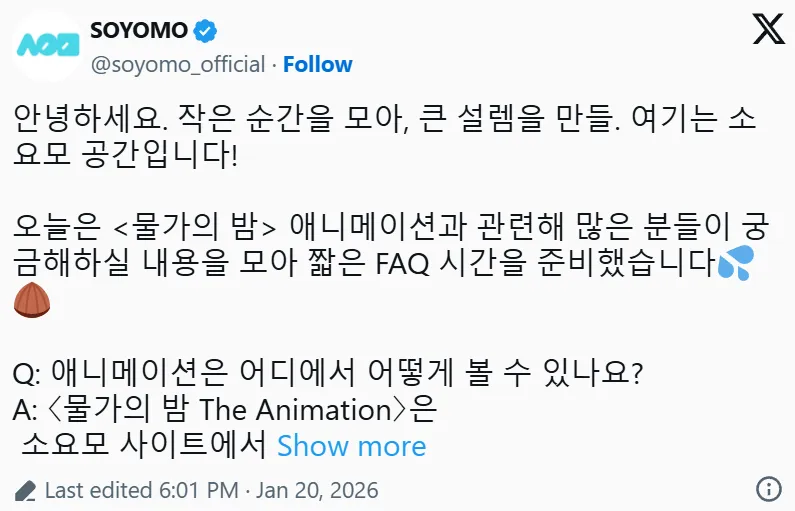Click the @soyomo_official handle
795x511 pixels.
(178, 64)
